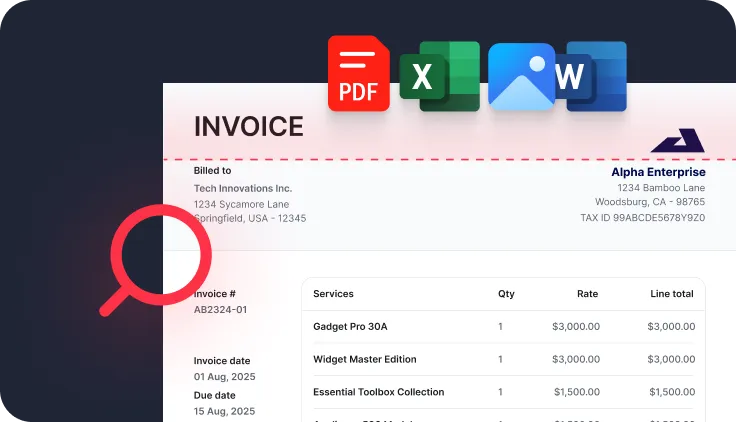Click Widget Master Edition line total
The image size is (736, 422).
tap(671, 360)
